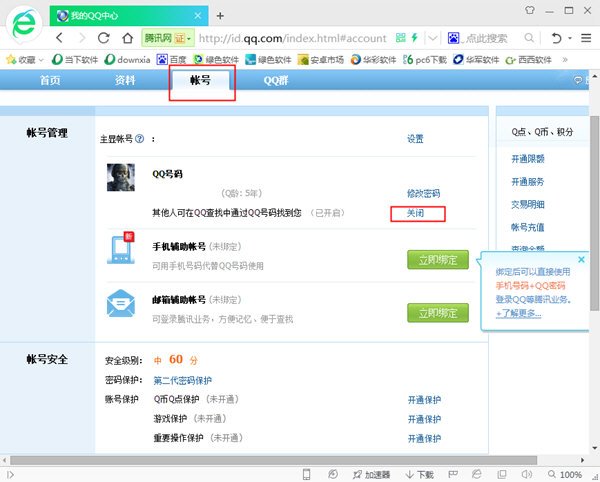Open the home page icon
The height and width of the screenshot is (482, 600).
point(127,38)
